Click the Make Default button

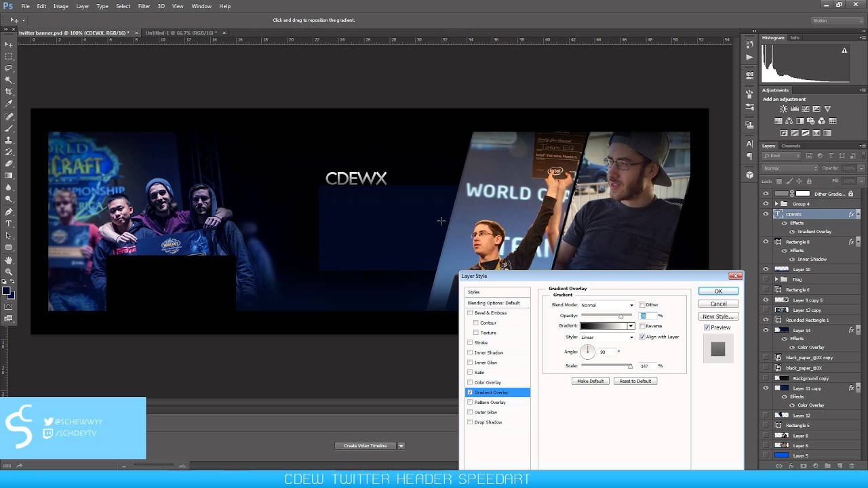point(590,381)
